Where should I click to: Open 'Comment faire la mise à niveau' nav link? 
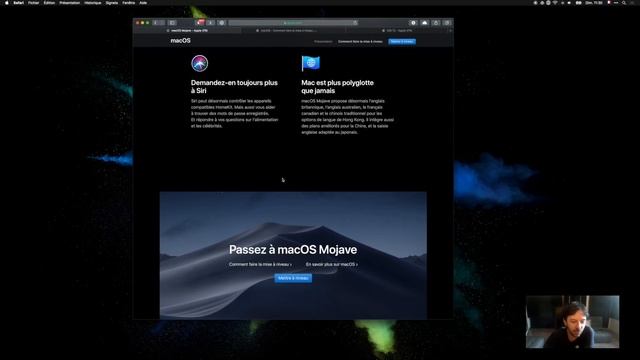click(360, 42)
